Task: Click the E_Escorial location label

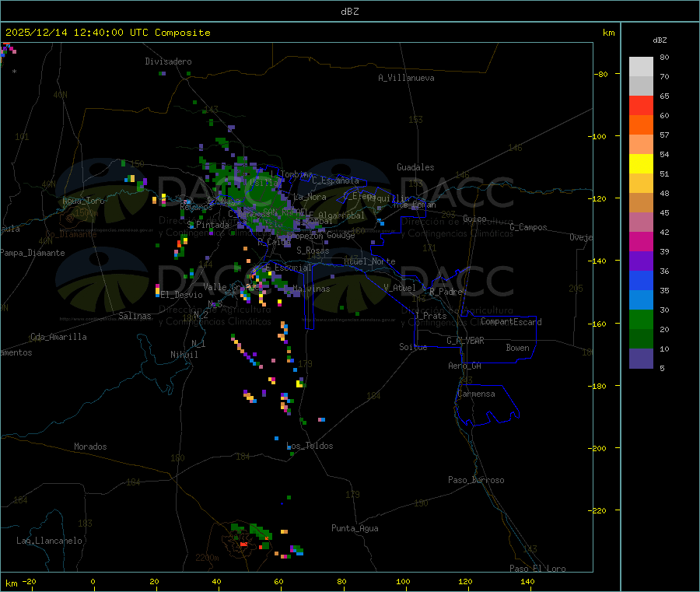Action: [288, 268]
